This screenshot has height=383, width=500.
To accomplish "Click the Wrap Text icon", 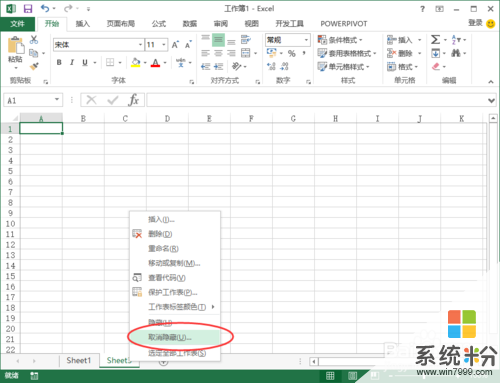I will coord(246,40).
